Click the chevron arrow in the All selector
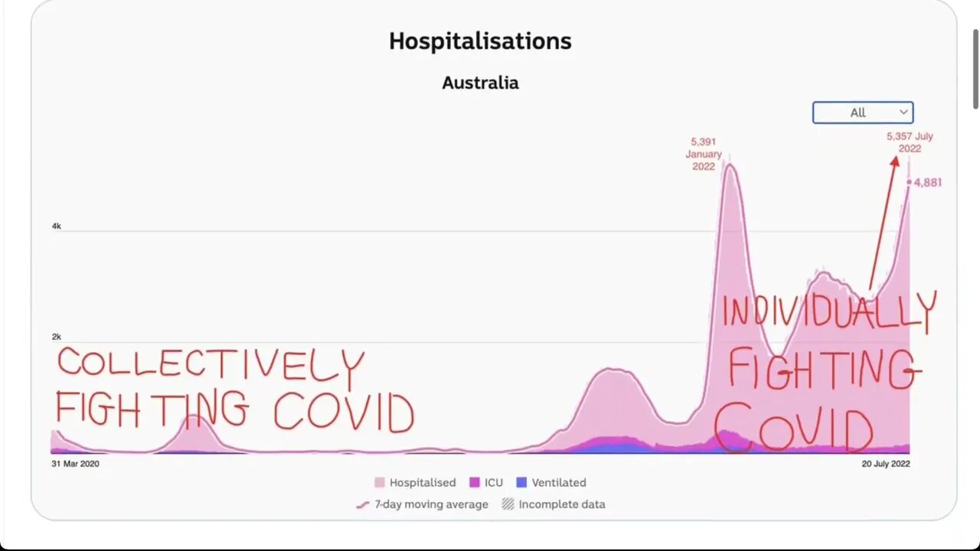980x551 pixels. click(903, 112)
